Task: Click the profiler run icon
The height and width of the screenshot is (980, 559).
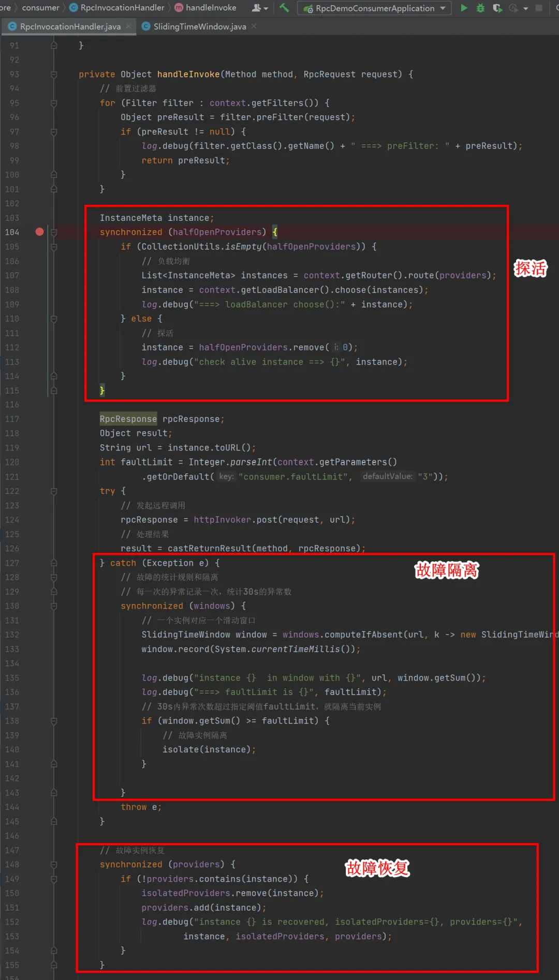Action: (x=513, y=8)
